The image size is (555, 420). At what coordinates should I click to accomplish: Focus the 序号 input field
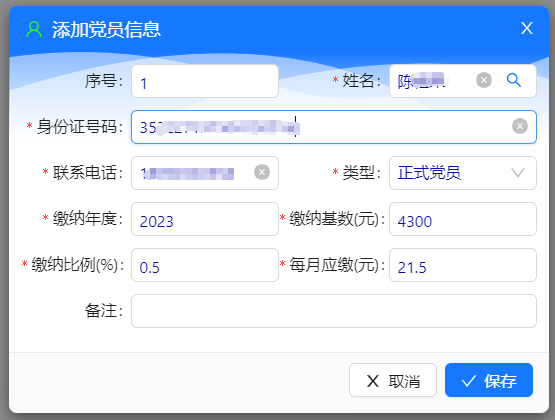(x=205, y=81)
